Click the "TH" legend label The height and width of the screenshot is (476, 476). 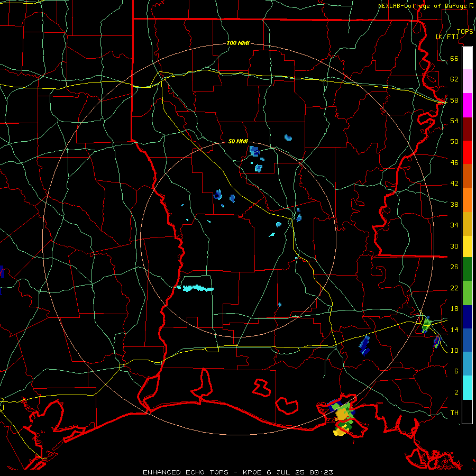454,413
